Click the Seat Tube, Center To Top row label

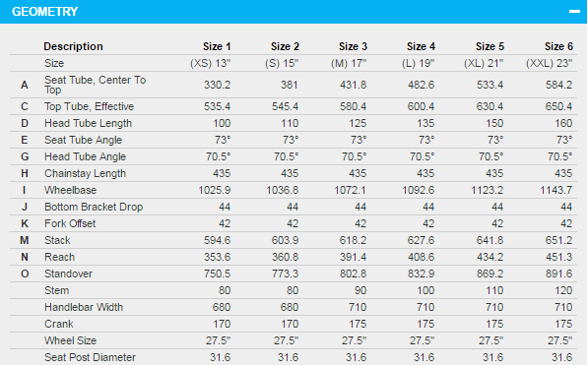pyautogui.click(x=95, y=85)
